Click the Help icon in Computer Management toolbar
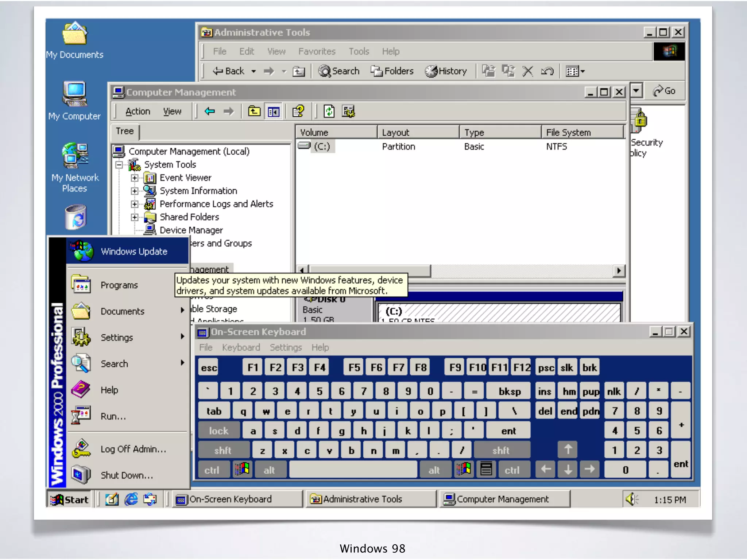The image size is (747, 560). (x=298, y=112)
